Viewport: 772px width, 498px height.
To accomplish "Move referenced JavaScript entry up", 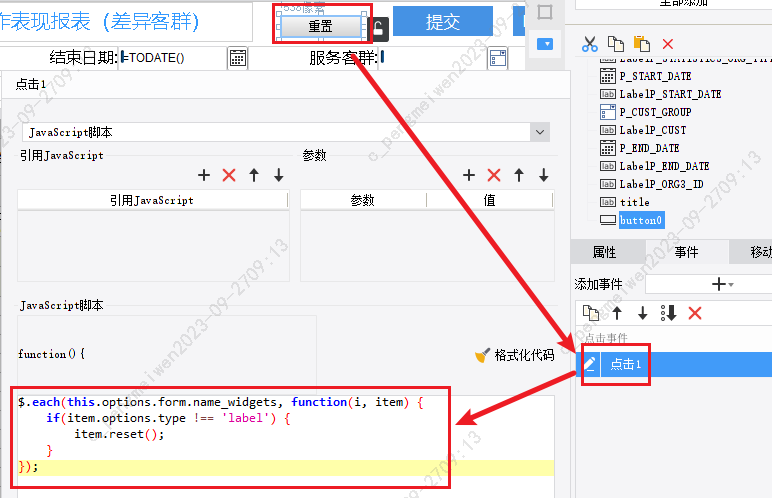I will (x=254, y=175).
